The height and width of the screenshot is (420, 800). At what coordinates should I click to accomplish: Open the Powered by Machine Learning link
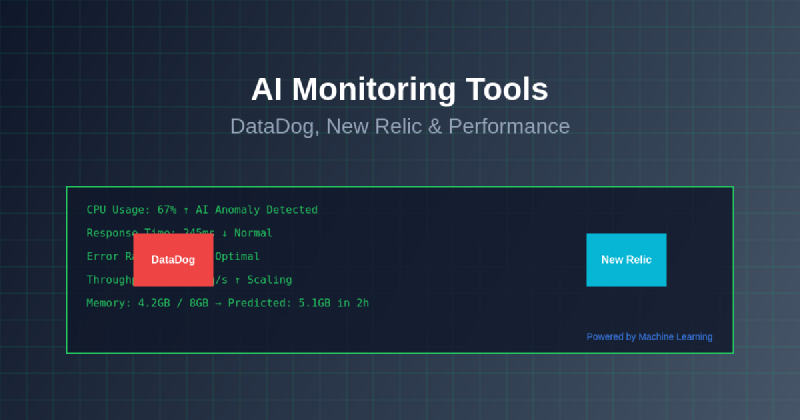point(649,337)
